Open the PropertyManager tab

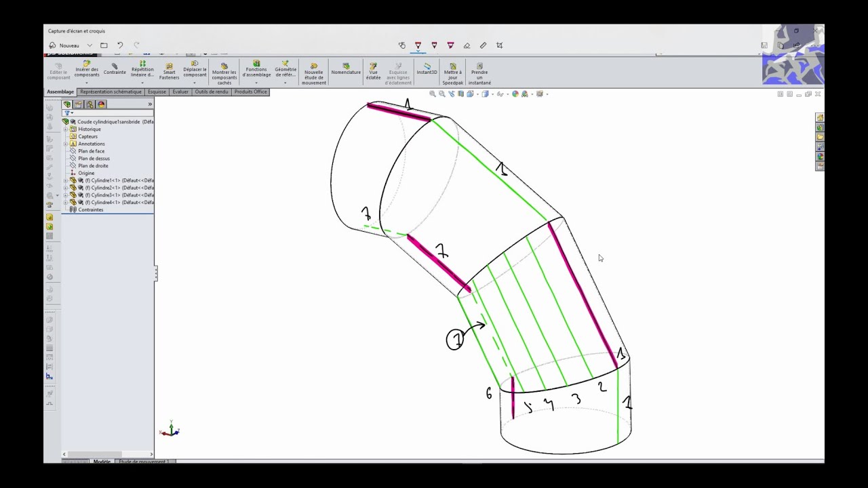tap(78, 104)
